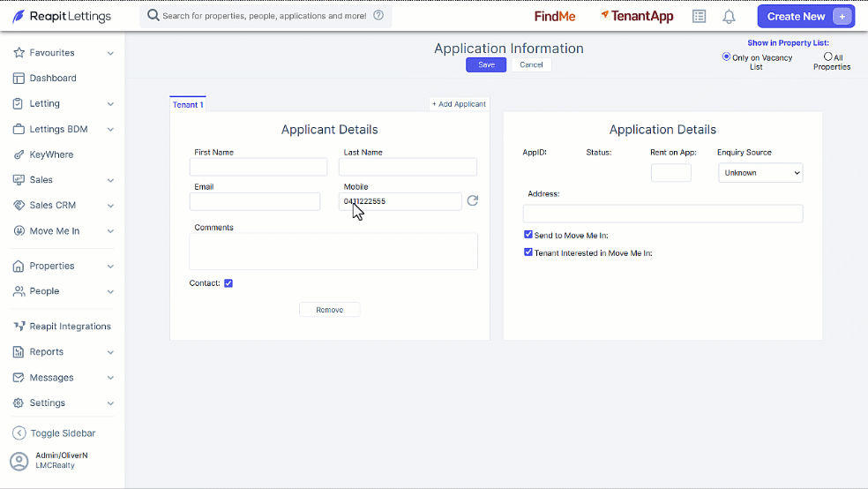Open the FindMe link
The width and height of the screenshot is (868, 489).
coord(555,17)
